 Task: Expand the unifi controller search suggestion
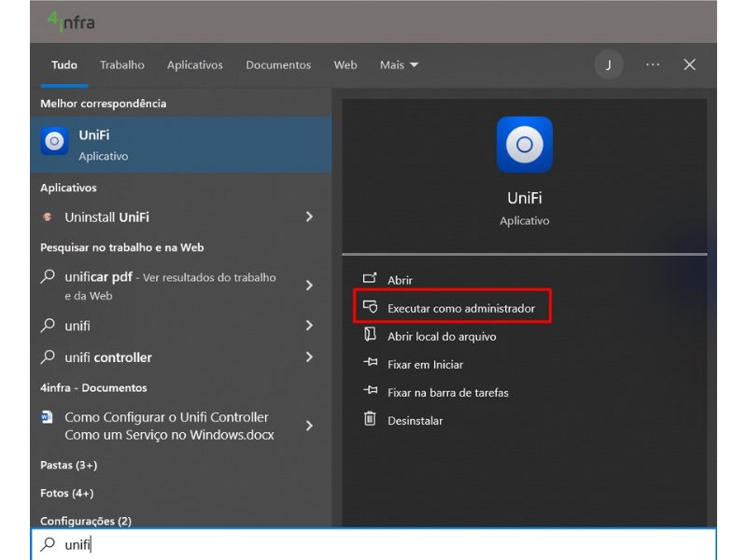(310, 357)
